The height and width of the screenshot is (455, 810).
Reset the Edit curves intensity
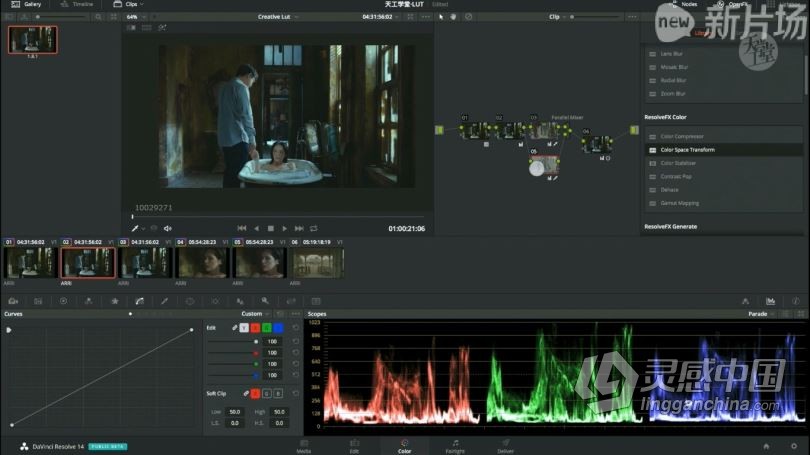[x=295, y=327]
